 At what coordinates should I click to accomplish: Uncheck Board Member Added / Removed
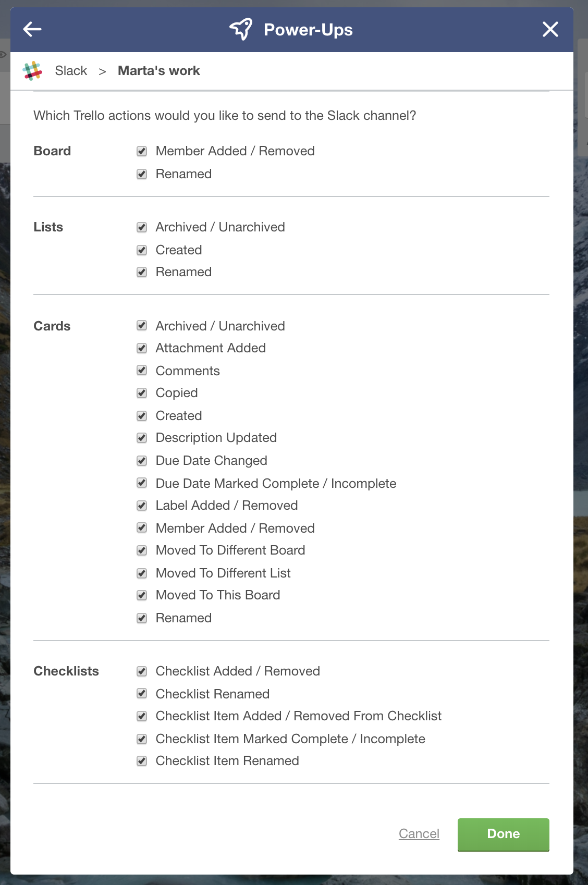(142, 151)
